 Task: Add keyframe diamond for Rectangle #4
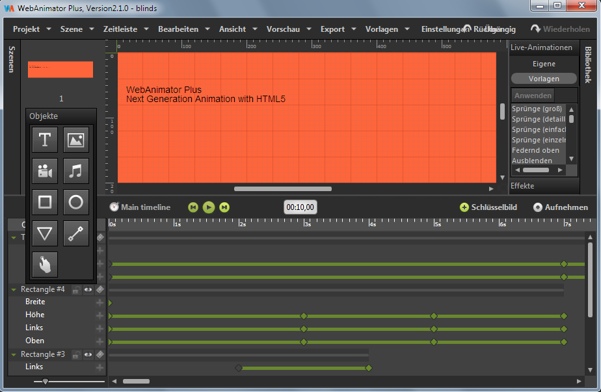[x=100, y=290]
